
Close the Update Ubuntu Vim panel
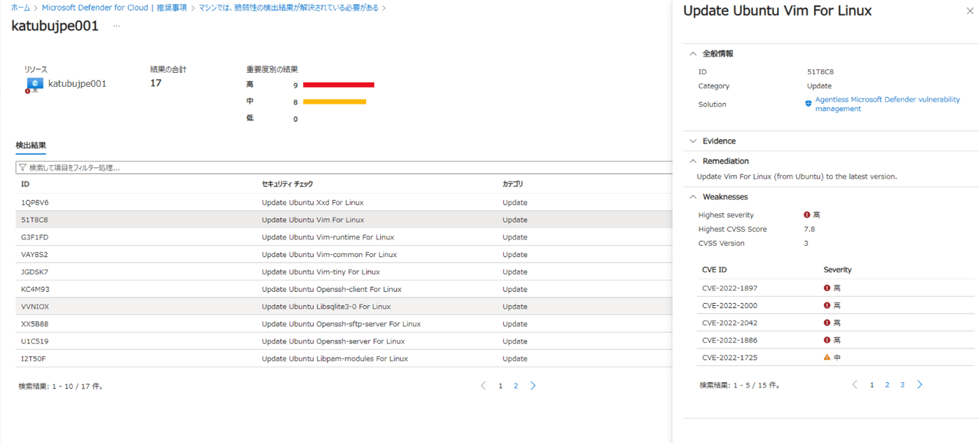coord(969,11)
